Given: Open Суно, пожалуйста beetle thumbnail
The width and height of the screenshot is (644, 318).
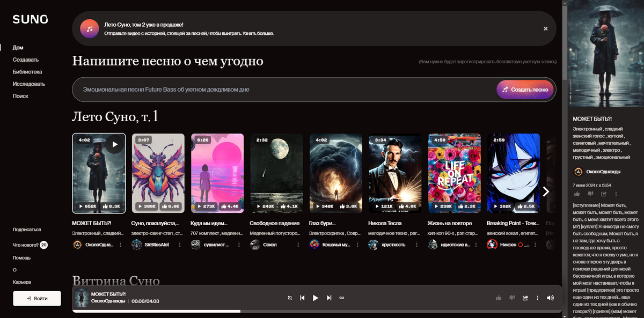Looking at the screenshot, I should pos(158,173).
